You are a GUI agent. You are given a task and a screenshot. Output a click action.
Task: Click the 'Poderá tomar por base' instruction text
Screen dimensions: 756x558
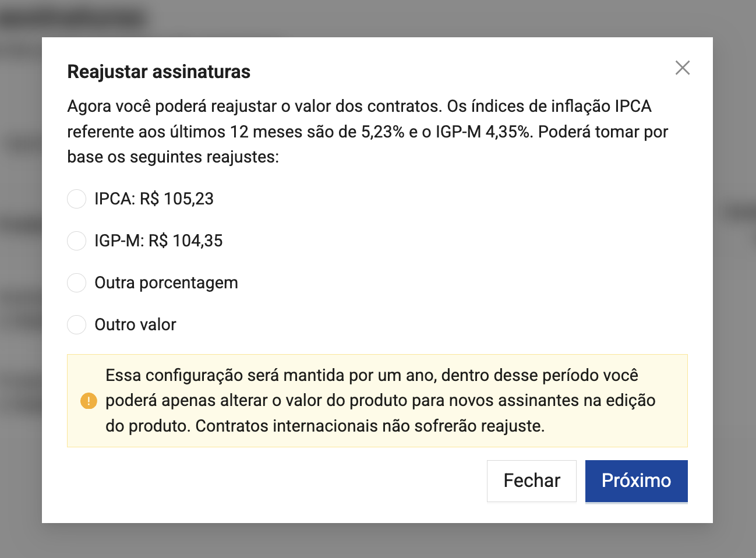coord(602,132)
